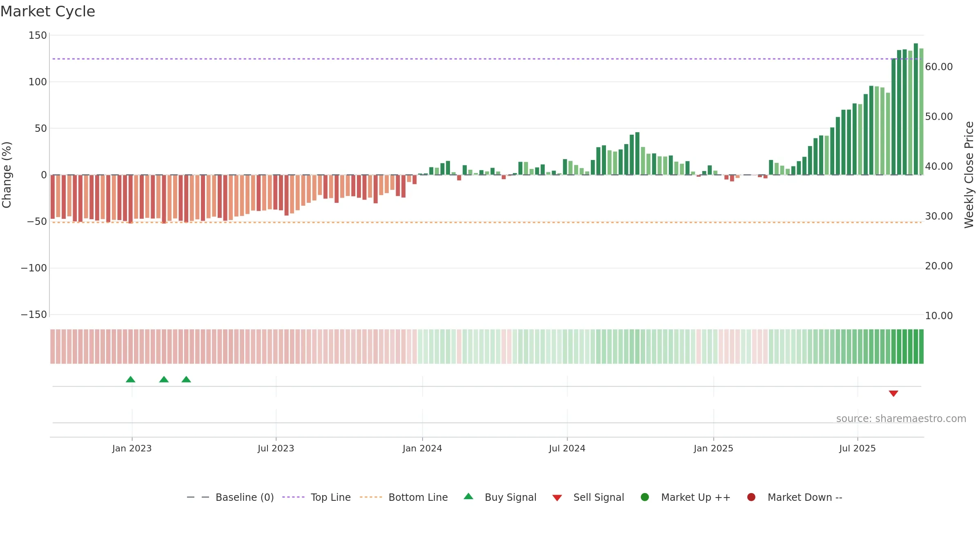Click the Market Cycle chart title
980x551 pixels.
coord(48,11)
